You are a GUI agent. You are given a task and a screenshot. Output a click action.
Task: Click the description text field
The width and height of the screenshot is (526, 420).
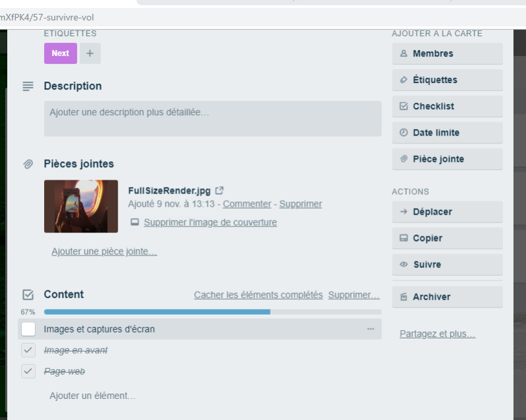[213, 118]
